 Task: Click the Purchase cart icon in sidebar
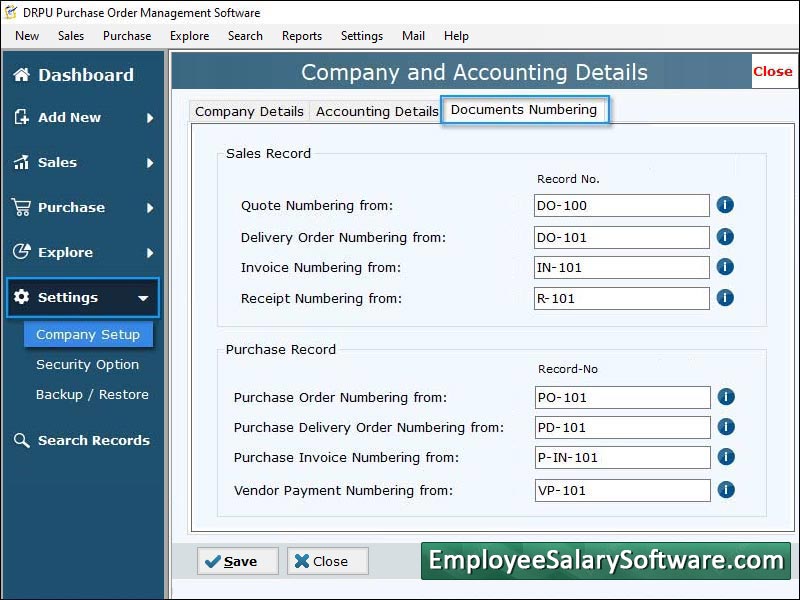tap(22, 208)
